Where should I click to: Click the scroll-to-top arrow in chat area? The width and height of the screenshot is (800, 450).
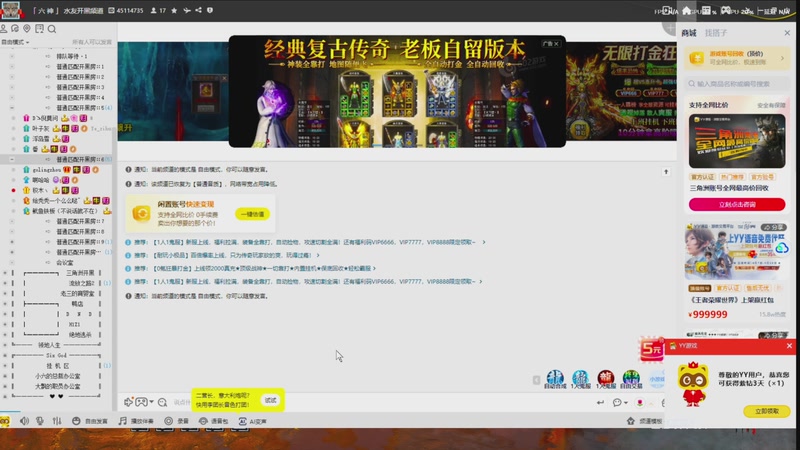pyautogui.click(x=666, y=172)
